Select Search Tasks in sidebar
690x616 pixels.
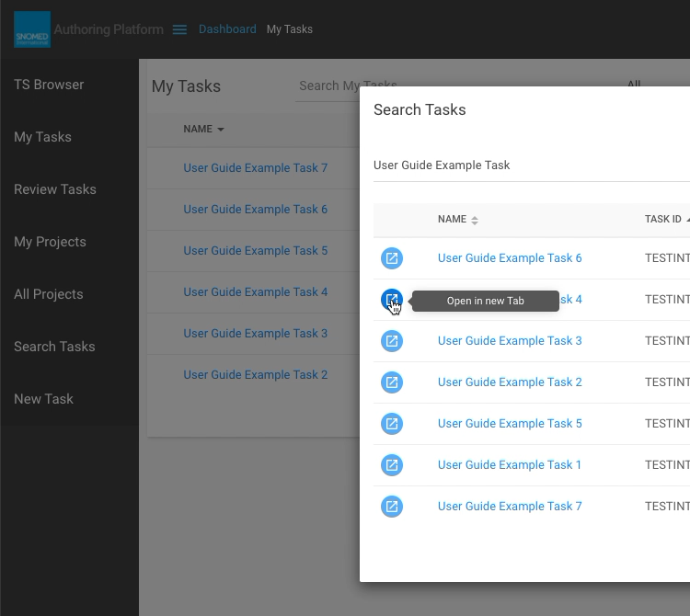[x=54, y=347]
